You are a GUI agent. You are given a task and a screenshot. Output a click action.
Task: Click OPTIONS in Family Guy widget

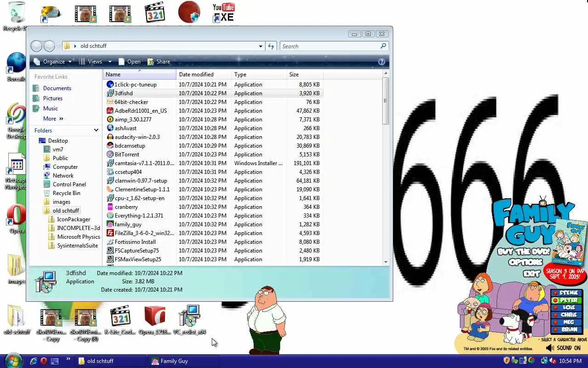(526, 263)
